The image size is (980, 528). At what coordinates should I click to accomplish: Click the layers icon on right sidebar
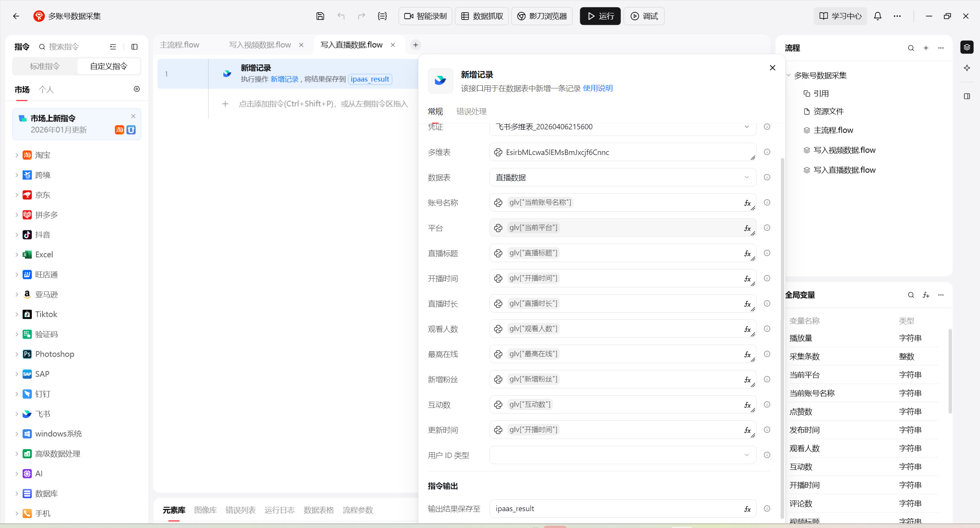[x=967, y=47]
